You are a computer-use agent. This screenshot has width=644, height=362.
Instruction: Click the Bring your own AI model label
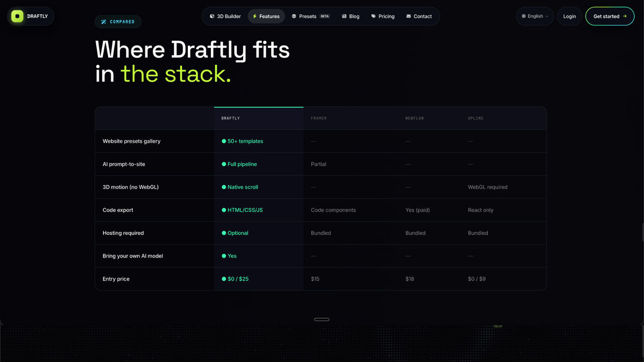[x=133, y=256]
